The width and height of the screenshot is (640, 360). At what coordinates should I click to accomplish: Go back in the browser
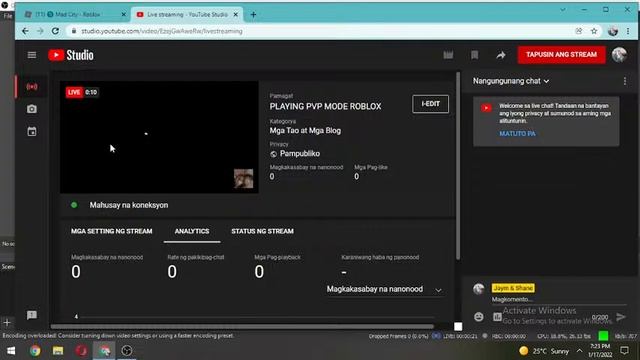point(25,31)
